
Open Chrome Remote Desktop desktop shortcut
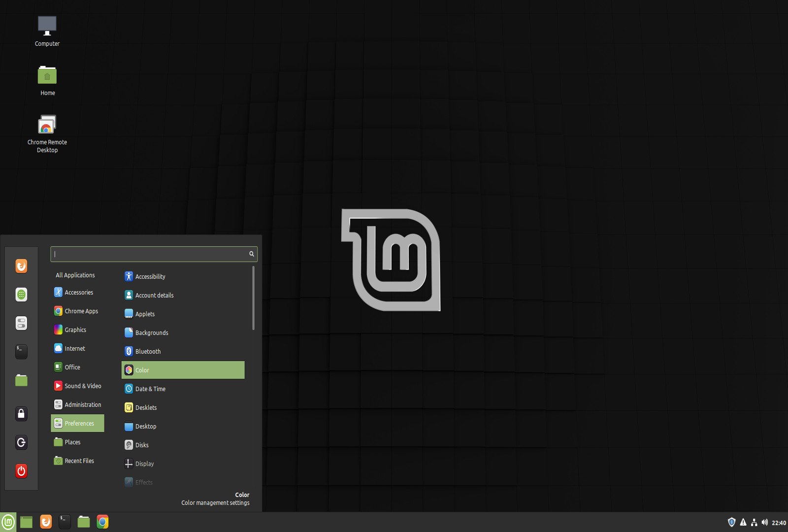pos(47,125)
